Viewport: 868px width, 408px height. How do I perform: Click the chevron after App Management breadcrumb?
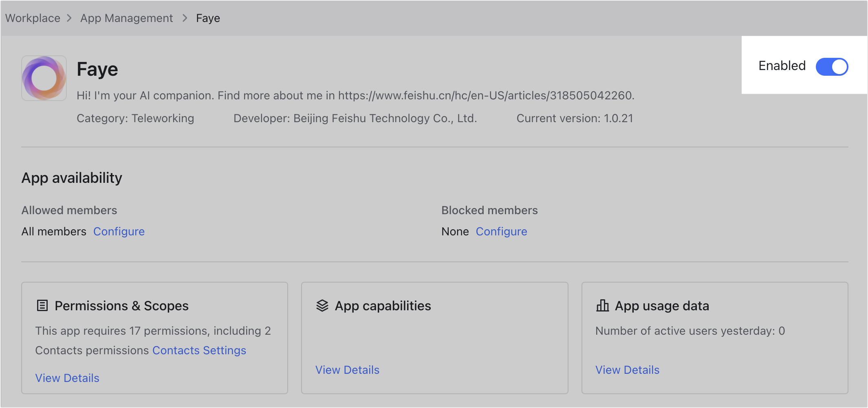coord(185,18)
